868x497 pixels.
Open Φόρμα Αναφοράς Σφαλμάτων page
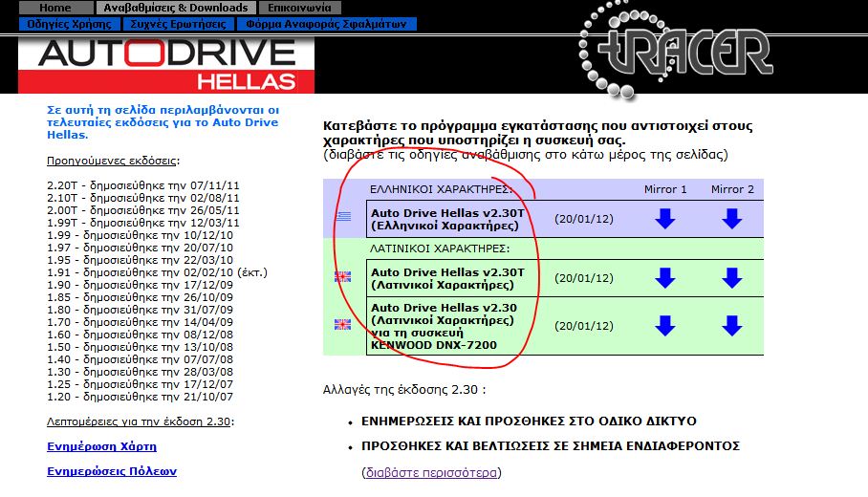(x=326, y=24)
